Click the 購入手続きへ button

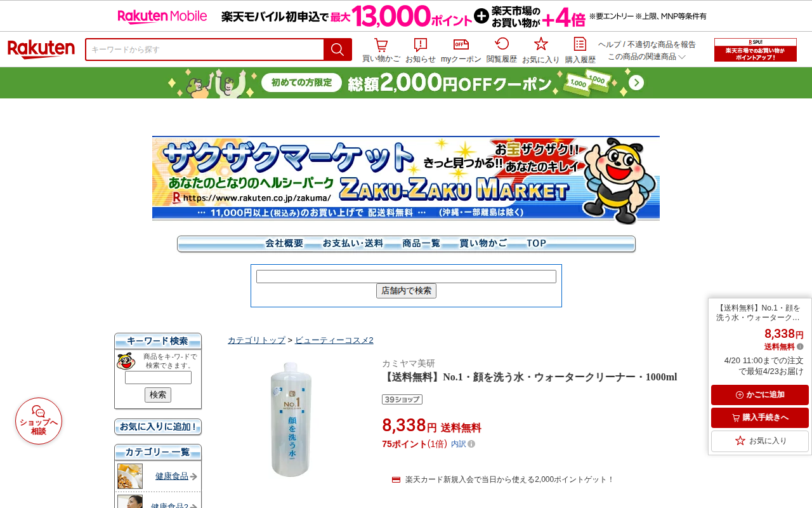click(x=760, y=418)
